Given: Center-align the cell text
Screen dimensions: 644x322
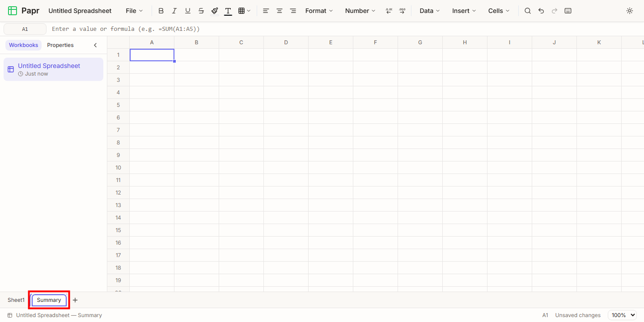Looking at the screenshot, I should (x=280, y=11).
